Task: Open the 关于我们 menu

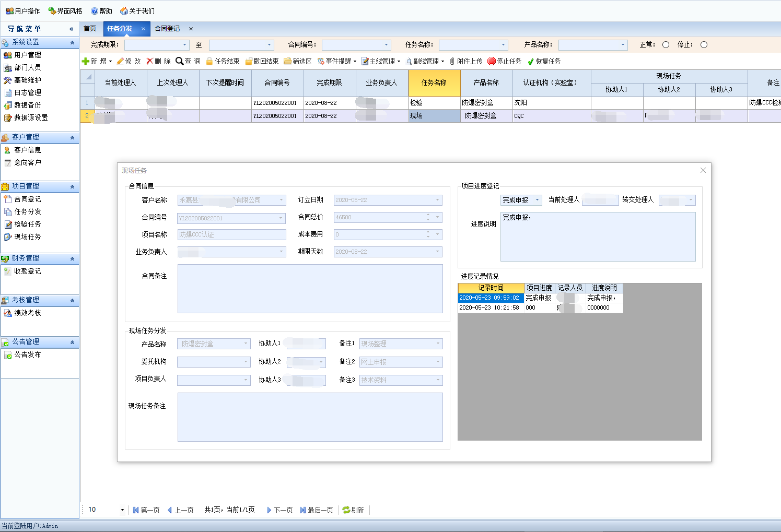Action: [137, 11]
